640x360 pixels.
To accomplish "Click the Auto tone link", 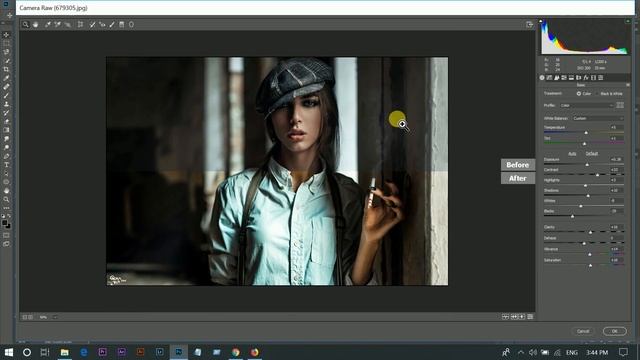I will pyautogui.click(x=572, y=153).
